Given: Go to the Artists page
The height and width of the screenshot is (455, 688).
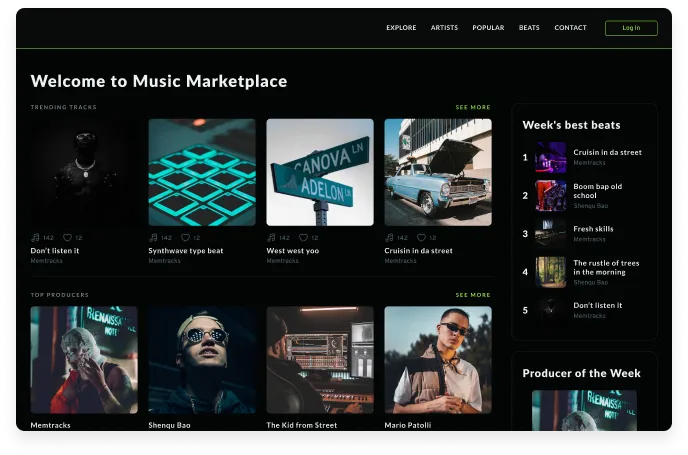Looking at the screenshot, I should (x=444, y=28).
